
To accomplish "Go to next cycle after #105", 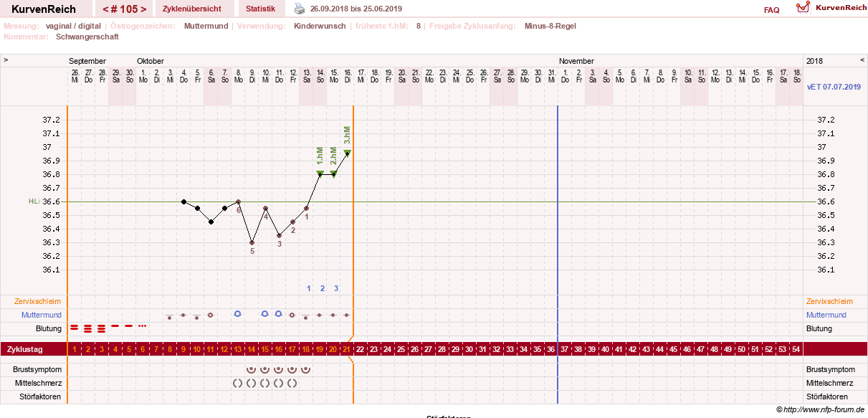I will point(143,9).
